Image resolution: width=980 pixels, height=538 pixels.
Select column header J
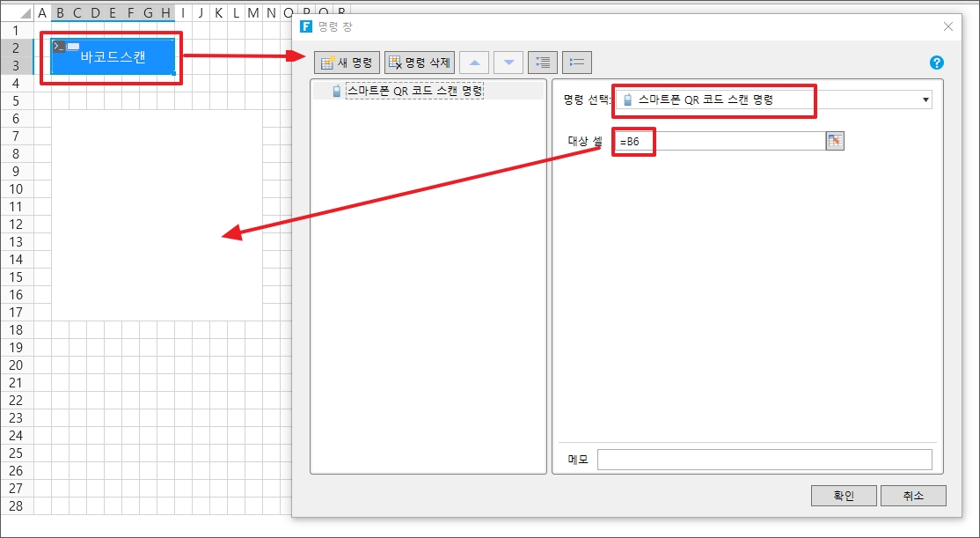tap(201, 12)
